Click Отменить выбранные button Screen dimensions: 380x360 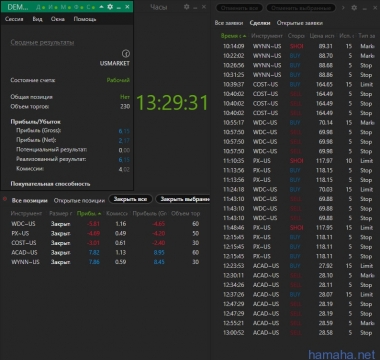click(301, 8)
